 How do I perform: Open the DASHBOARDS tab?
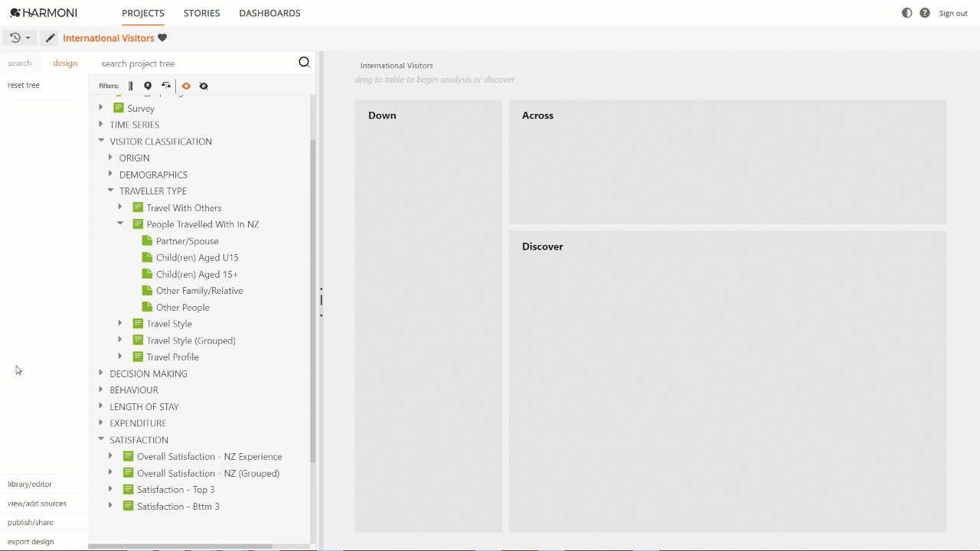pos(269,13)
